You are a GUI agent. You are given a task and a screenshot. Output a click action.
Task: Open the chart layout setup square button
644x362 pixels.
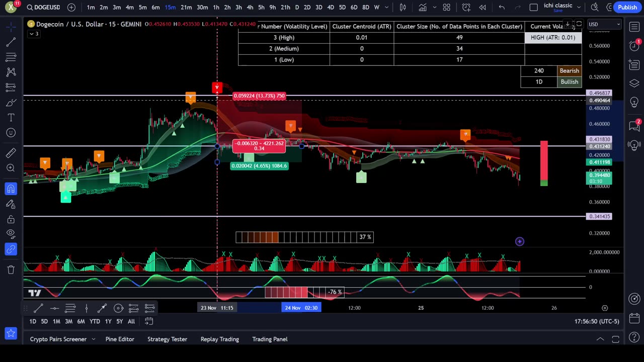534,7
